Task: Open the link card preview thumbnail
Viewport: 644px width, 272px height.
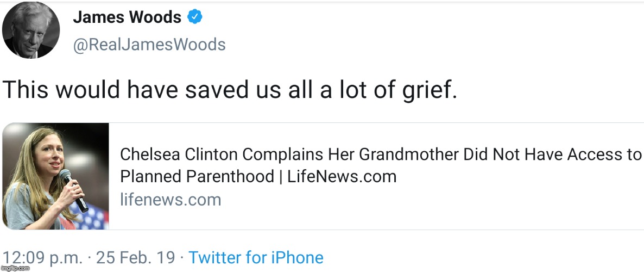Action: [x=55, y=176]
